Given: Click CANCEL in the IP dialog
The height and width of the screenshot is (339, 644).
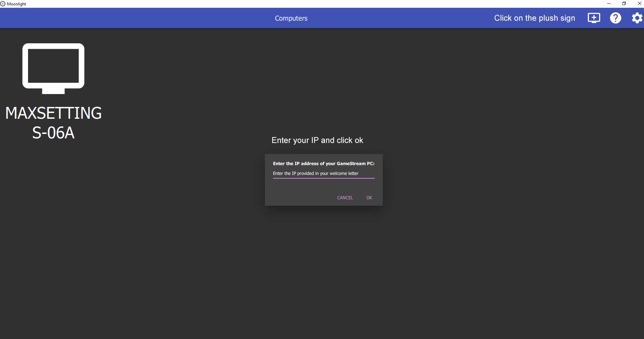Looking at the screenshot, I should [x=345, y=198].
